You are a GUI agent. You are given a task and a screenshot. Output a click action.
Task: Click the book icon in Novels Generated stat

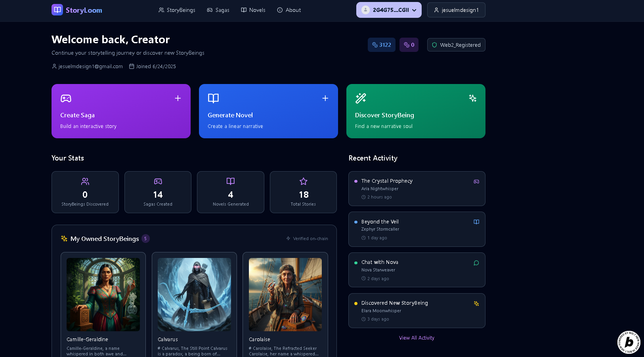[231, 181]
